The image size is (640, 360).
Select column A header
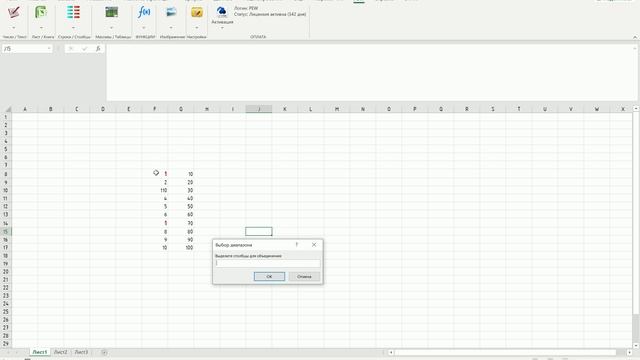pyautogui.click(x=25, y=109)
